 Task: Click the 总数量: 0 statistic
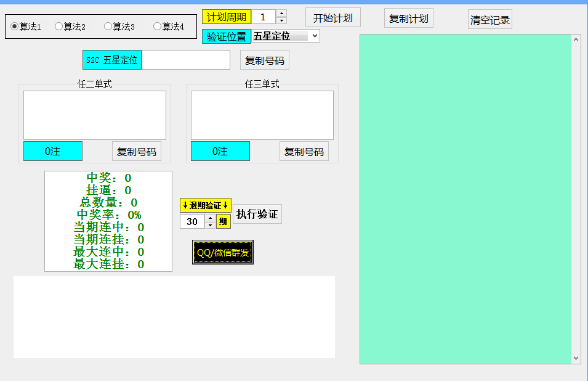pos(109,202)
